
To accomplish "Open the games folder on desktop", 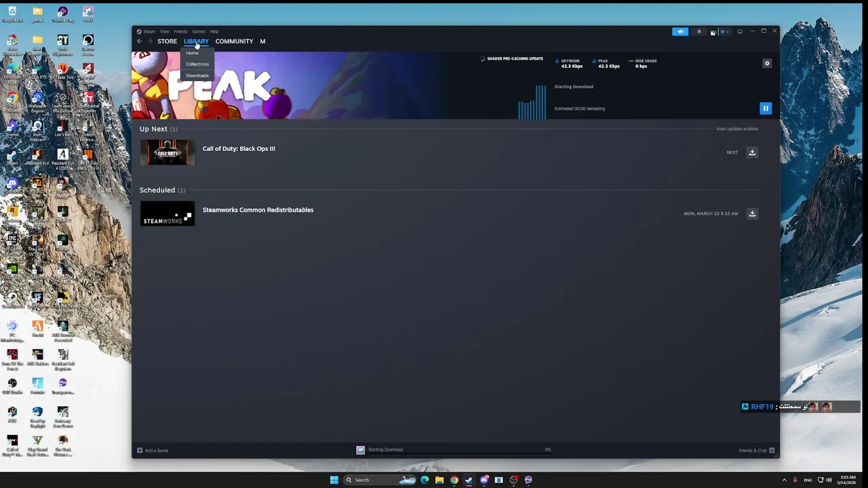I will tap(37, 14).
